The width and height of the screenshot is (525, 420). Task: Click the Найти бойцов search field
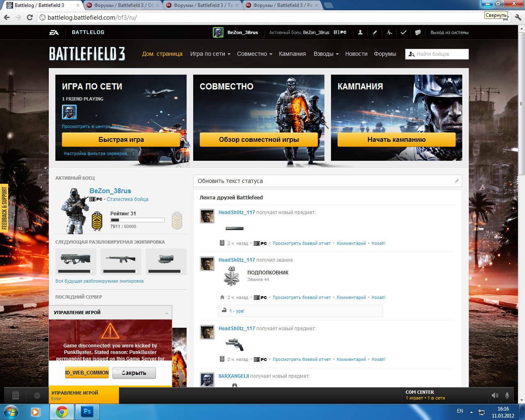point(437,54)
